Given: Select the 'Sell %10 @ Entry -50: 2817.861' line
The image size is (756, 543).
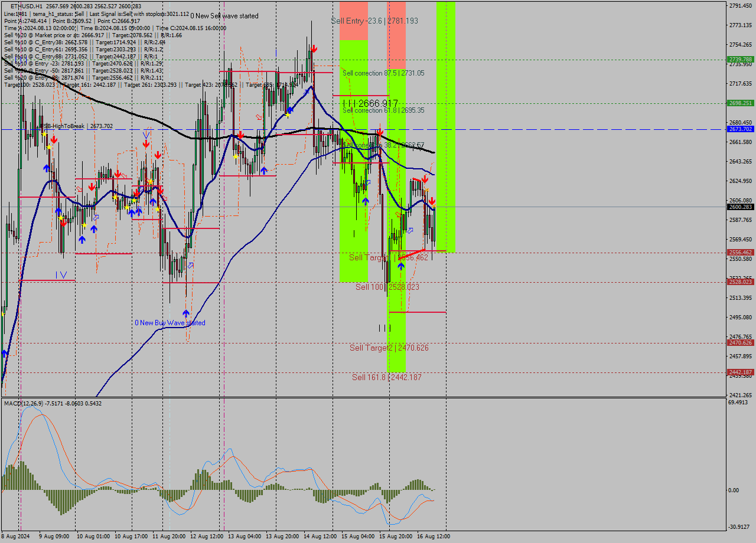Looking at the screenshot, I should pos(83,70).
